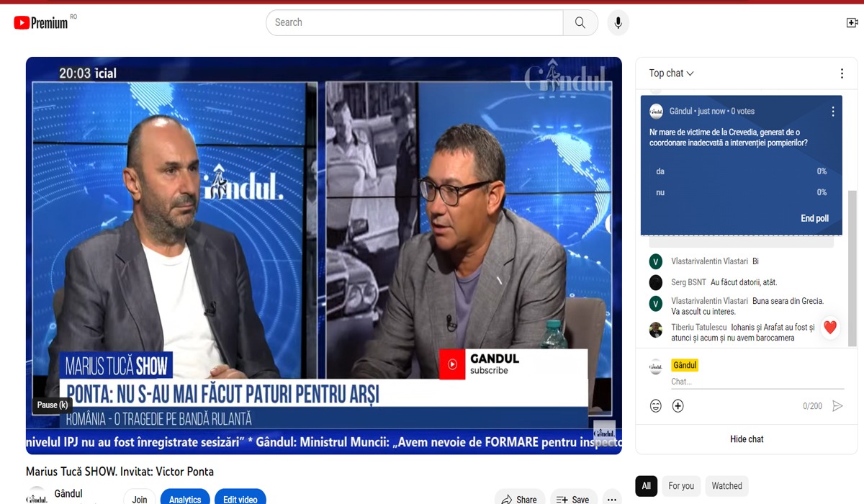
Task: Click Vlastarivalentin's 'Buna seara din Grecia' message
Action: pyautogui.click(x=747, y=306)
